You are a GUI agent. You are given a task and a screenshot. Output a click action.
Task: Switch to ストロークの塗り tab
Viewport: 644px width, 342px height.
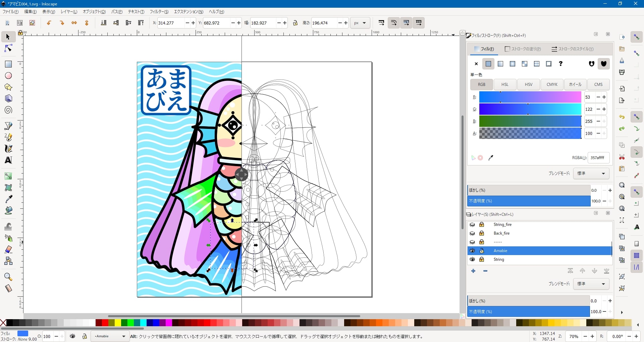(x=523, y=49)
